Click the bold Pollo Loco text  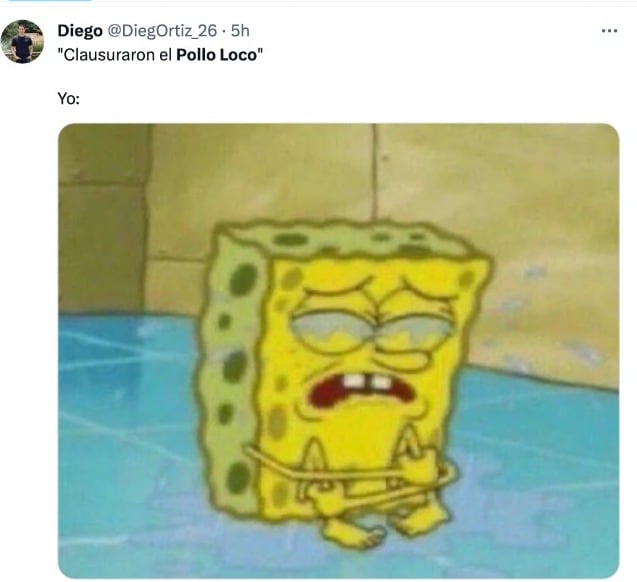click(x=217, y=55)
